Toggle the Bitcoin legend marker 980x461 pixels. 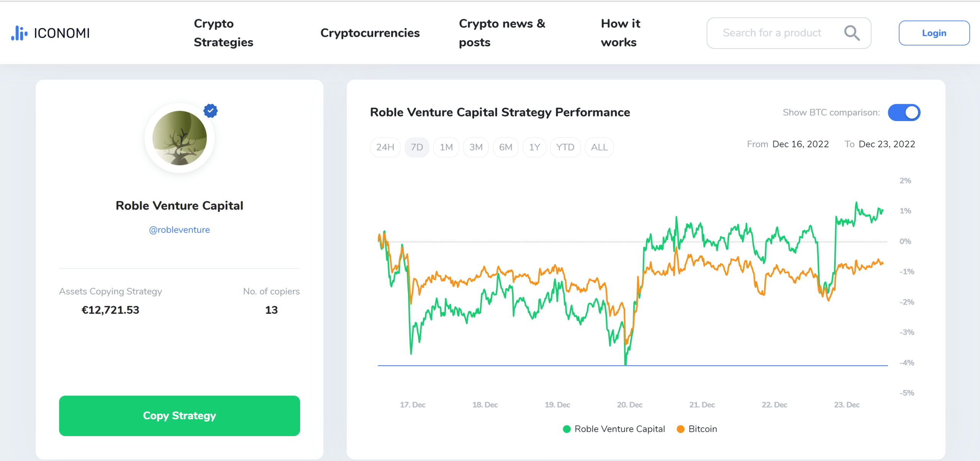pos(681,429)
